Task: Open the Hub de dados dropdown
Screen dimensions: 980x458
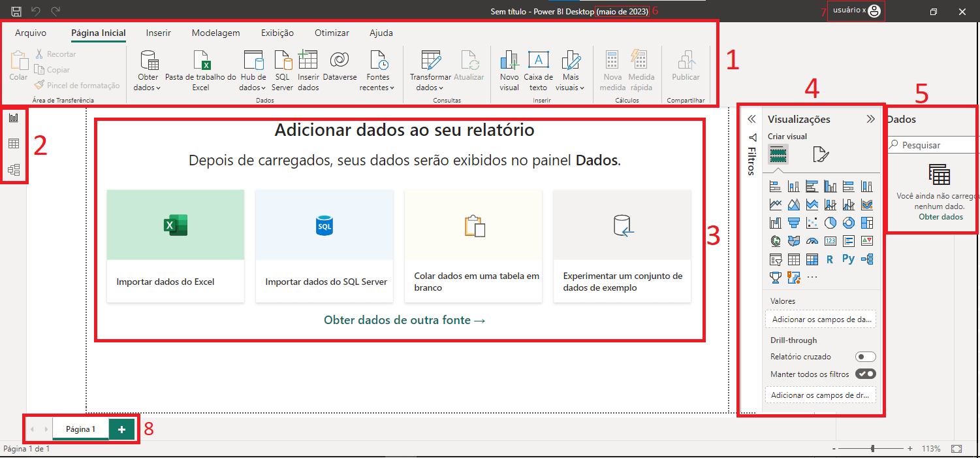Action: pyautogui.click(x=253, y=71)
